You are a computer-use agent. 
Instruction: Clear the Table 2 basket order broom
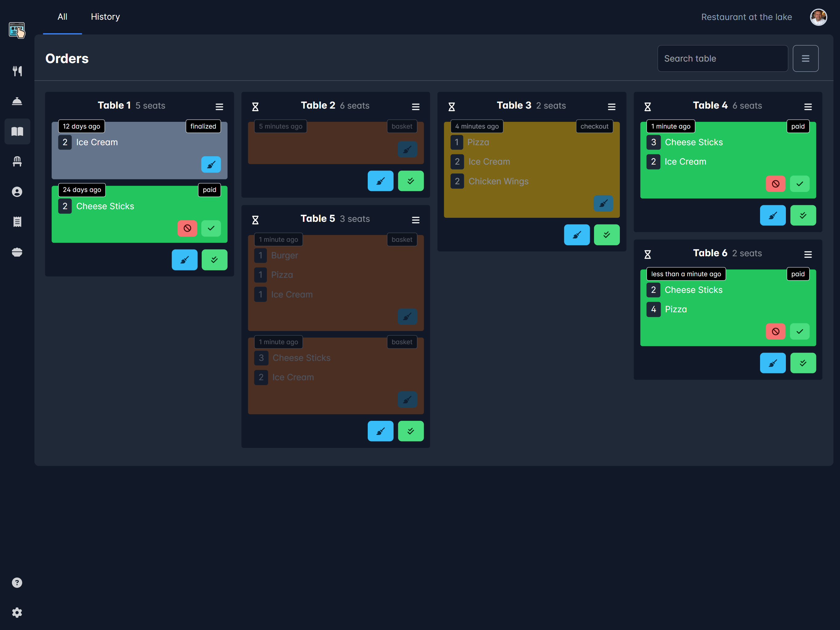click(407, 150)
